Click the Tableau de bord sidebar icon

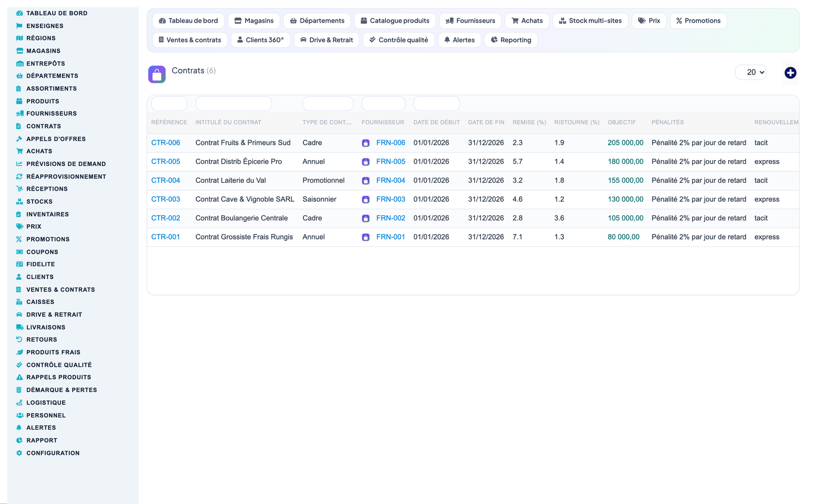coord(20,13)
